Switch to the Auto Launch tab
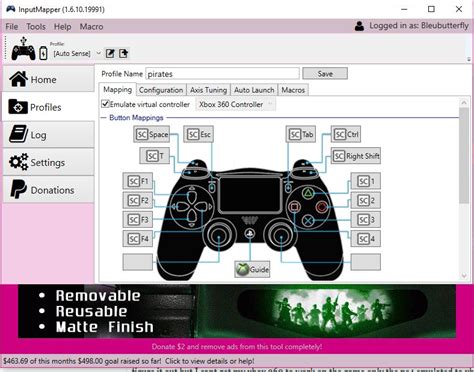 (x=254, y=90)
